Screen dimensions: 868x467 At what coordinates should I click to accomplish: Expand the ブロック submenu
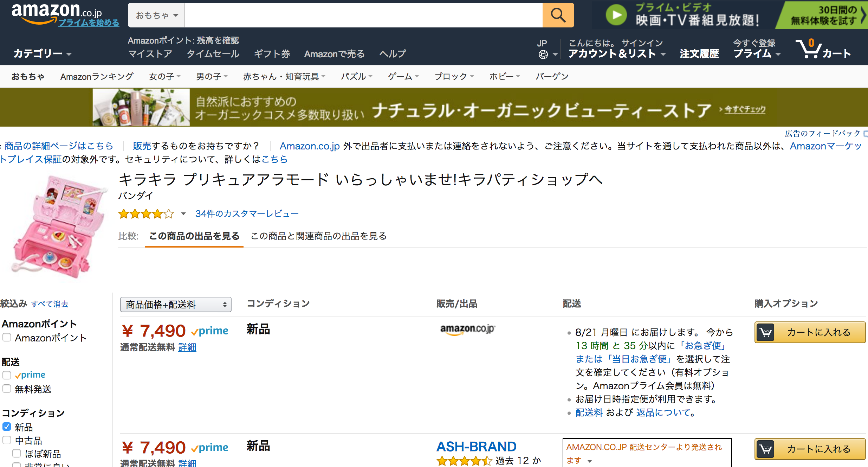point(454,76)
